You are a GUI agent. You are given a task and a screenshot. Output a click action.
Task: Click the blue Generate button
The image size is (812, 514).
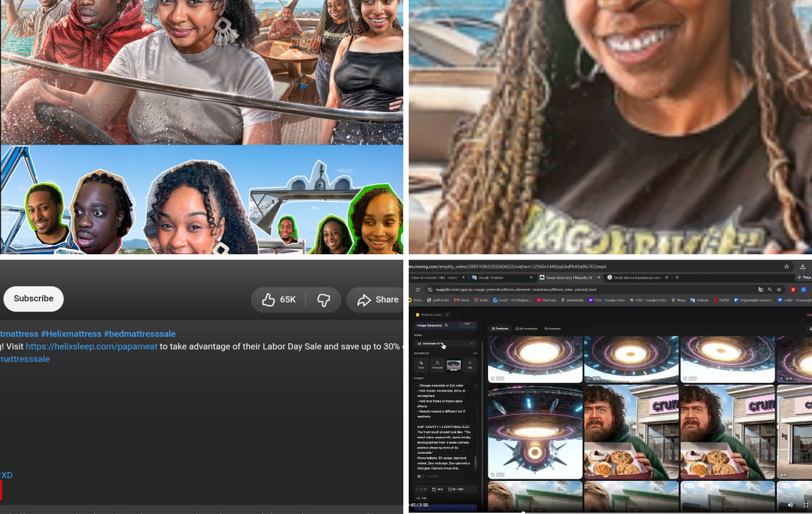pyautogui.click(x=445, y=507)
